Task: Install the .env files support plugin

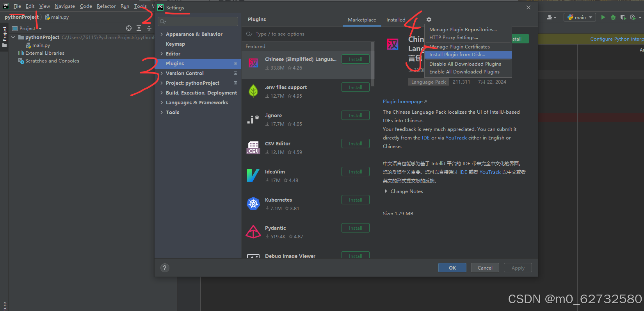Action: pos(356,87)
